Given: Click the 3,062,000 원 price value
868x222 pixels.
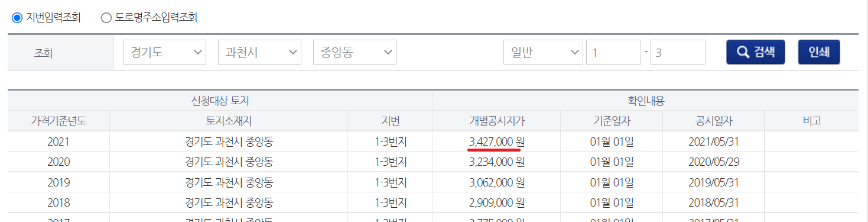Looking at the screenshot, I should [497, 182].
